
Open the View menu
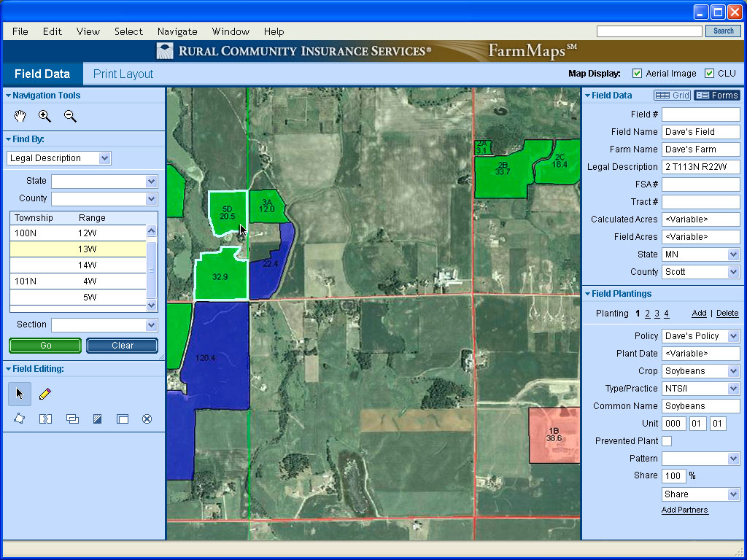point(88,31)
